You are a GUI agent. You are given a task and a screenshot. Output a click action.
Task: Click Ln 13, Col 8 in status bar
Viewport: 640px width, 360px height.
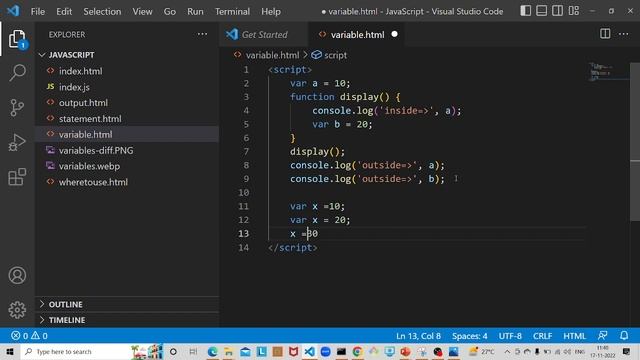click(x=418, y=336)
